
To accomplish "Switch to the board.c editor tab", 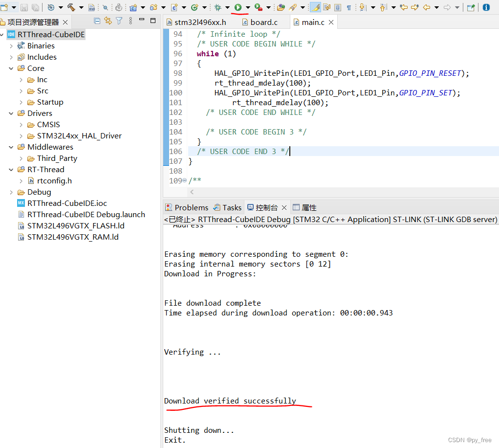I will tap(264, 22).
